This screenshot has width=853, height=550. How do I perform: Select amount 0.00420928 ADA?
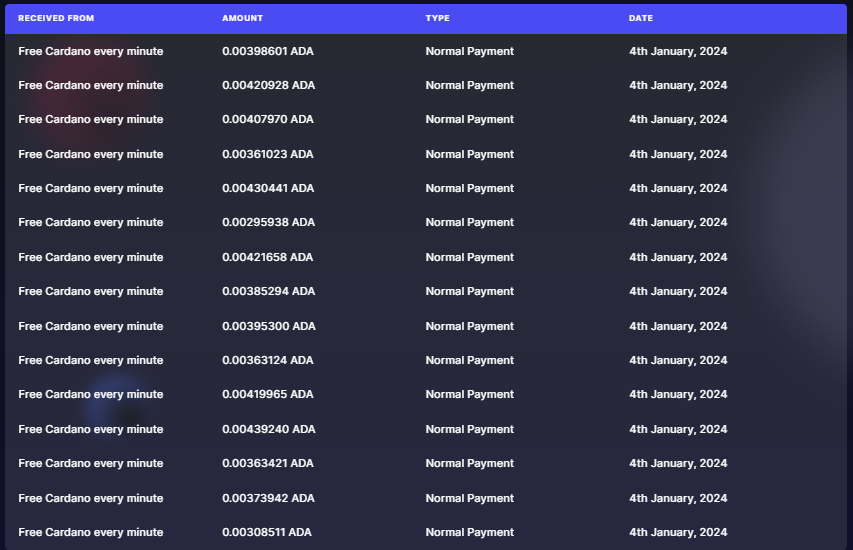click(x=268, y=85)
